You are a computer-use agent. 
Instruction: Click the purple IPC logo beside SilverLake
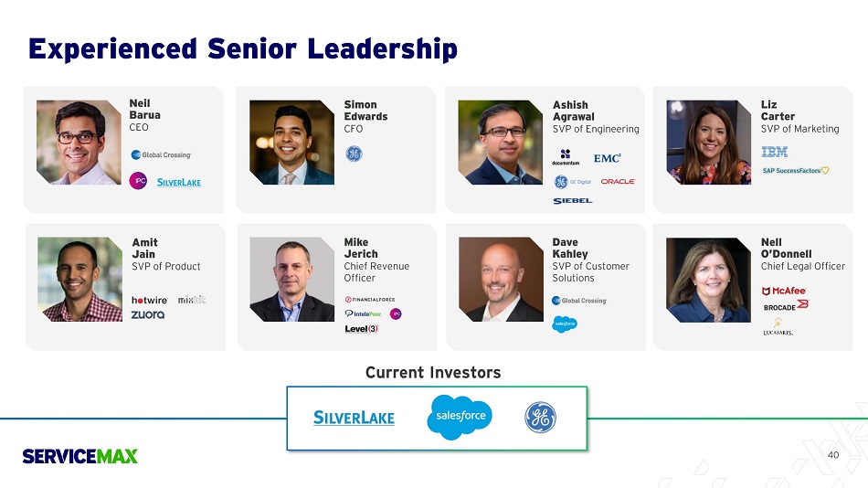click(x=138, y=181)
